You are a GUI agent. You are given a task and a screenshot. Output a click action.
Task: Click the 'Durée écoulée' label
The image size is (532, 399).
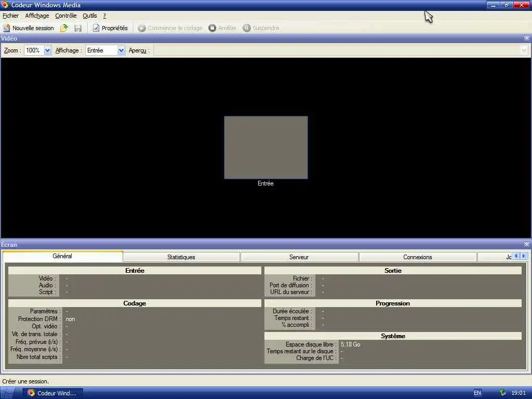click(x=291, y=311)
